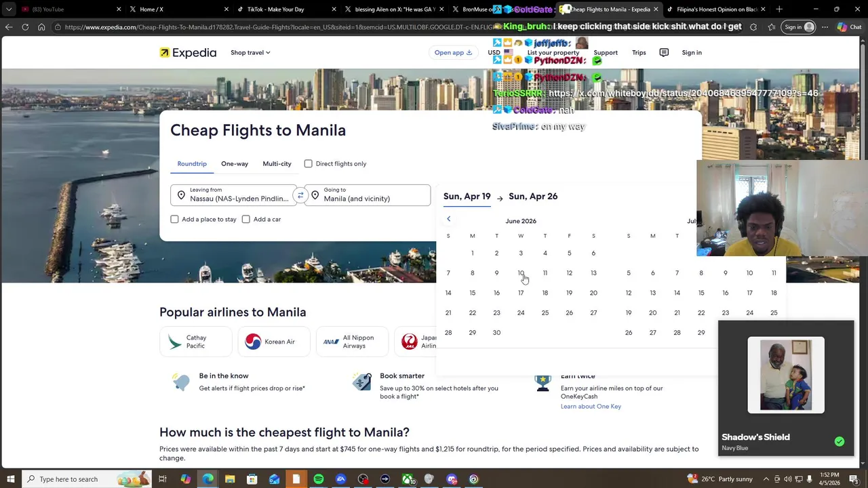Click the Leaving from location pin icon
The image size is (868, 488).
coord(181,196)
